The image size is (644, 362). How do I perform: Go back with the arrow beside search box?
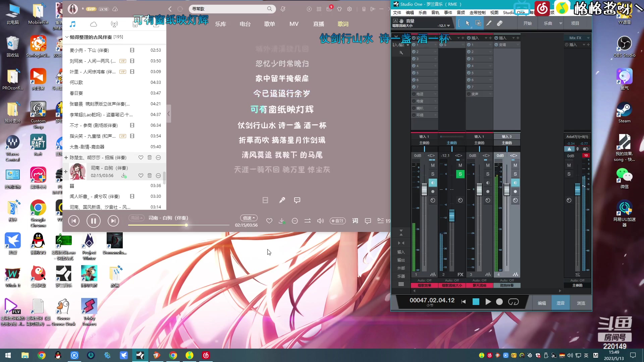click(170, 9)
